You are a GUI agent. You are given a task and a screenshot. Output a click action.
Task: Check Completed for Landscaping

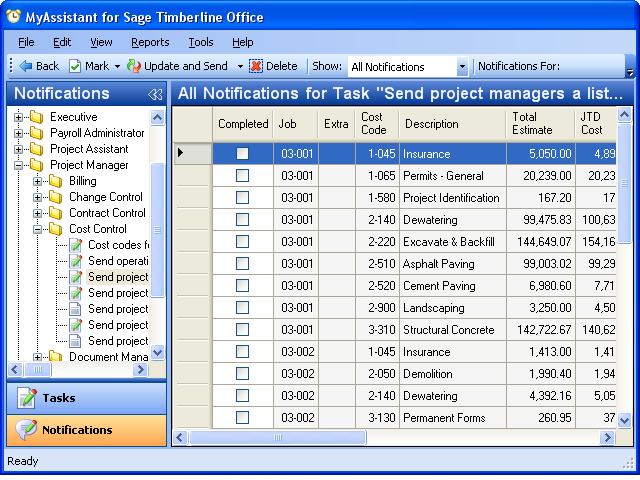pos(242,308)
